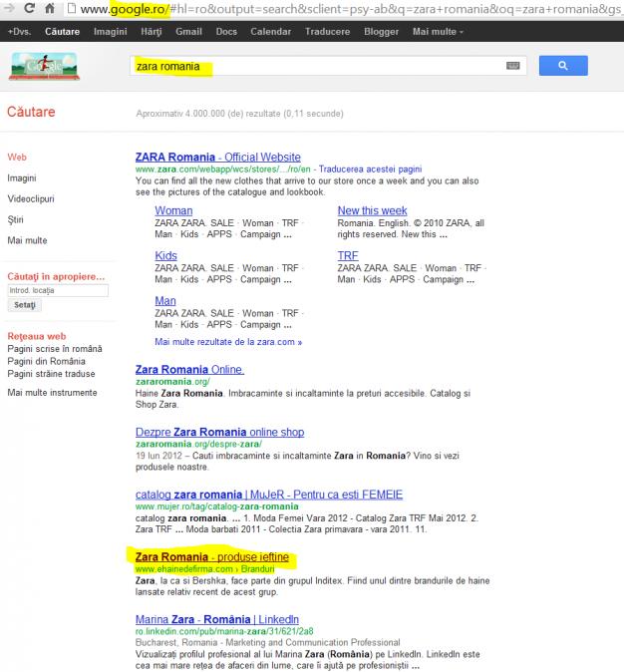The image size is (624, 672).
Task: Open 'ZARA Romania - Official Website' result
Action: (x=217, y=158)
